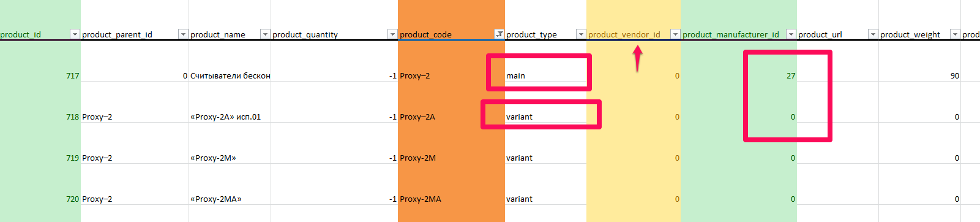The height and width of the screenshot is (222, 980).
Task: Open the product_parent_id filter dropdown arrow
Action: coord(183,34)
